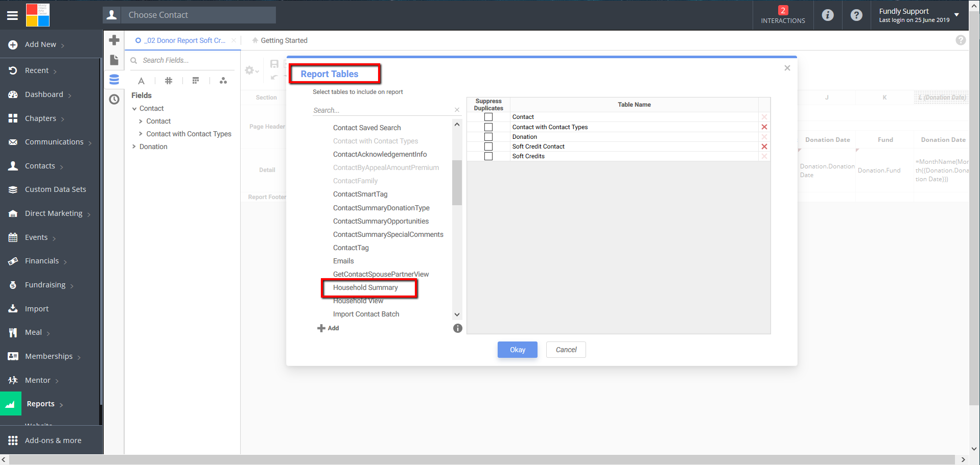Expand the Donation fields node
The image size is (980, 465).
tap(134, 146)
